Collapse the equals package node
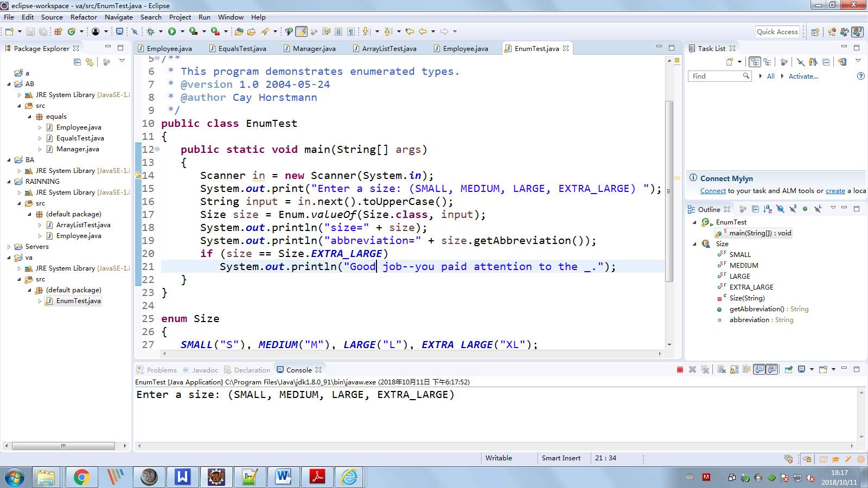This screenshot has height=488, width=868. tap(30, 117)
